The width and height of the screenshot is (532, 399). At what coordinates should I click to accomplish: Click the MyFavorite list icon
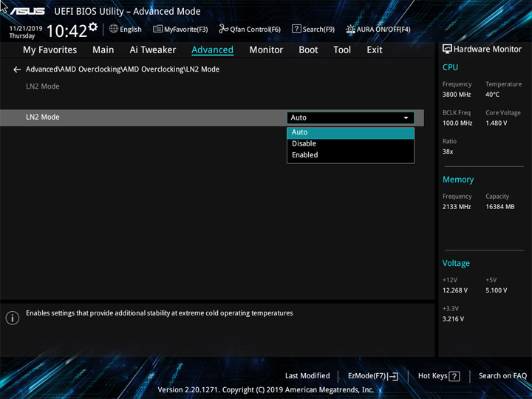coord(157,29)
